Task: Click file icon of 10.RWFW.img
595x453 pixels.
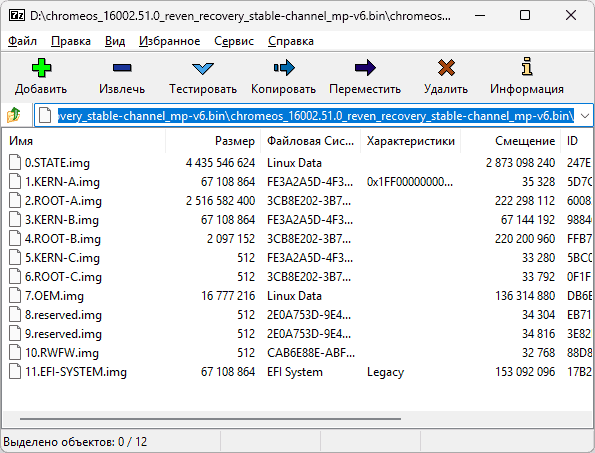Action: 15,352
